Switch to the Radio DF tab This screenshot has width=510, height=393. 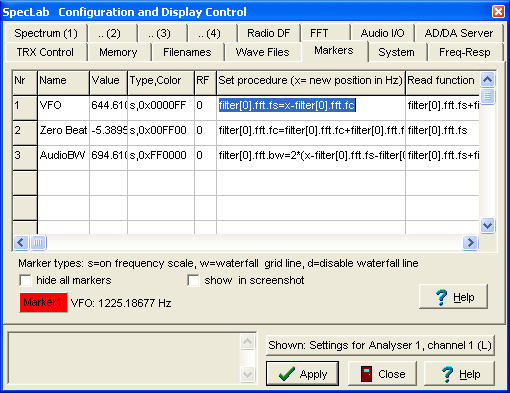(268, 33)
